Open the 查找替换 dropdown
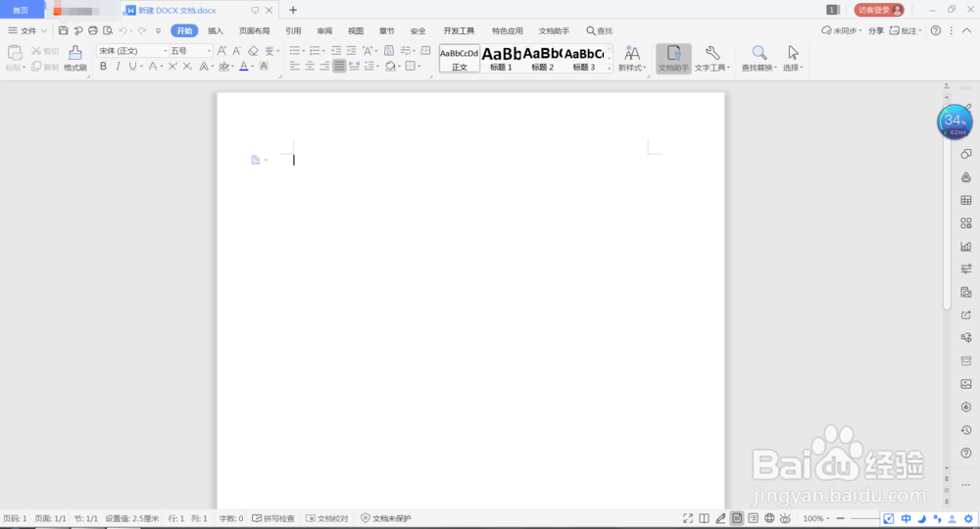980x529 pixels. [759, 68]
